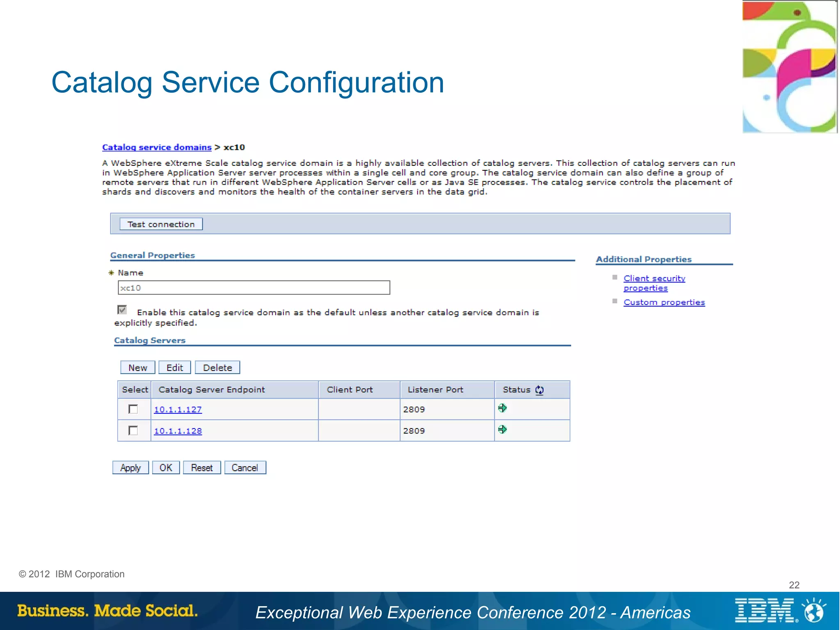This screenshot has width=840, height=630.
Task: Click slide page number 22
Action: pyautogui.click(x=794, y=585)
